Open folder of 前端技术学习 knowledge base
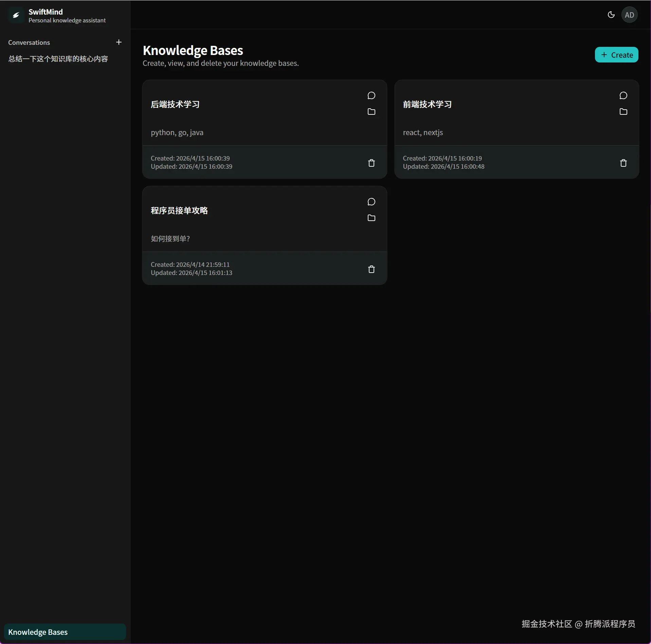Viewport: 651px width, 644px height. 623,112
